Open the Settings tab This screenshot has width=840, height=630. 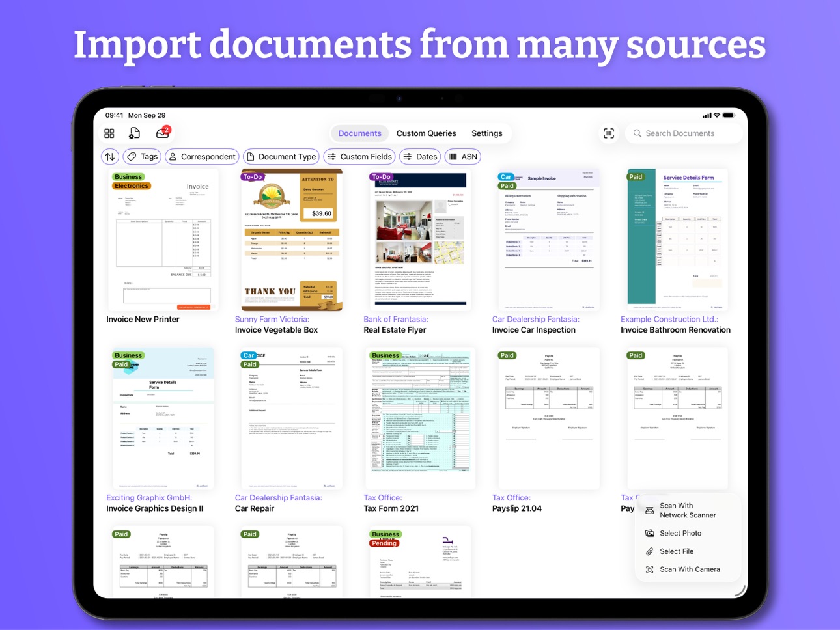click(x=487, y=133)
